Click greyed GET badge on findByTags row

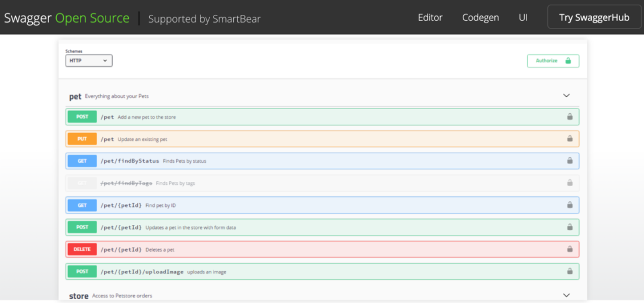(82, 183)
